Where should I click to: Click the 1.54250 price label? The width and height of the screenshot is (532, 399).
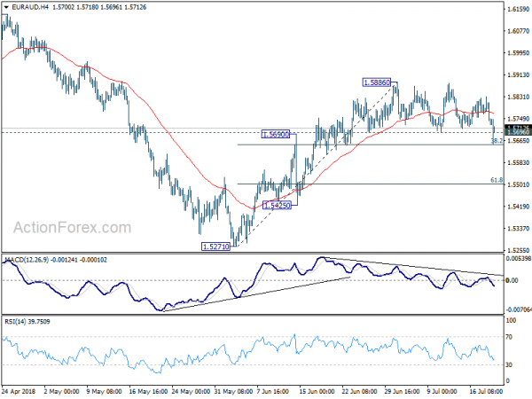pyautogui.click(x=278, y=206)
